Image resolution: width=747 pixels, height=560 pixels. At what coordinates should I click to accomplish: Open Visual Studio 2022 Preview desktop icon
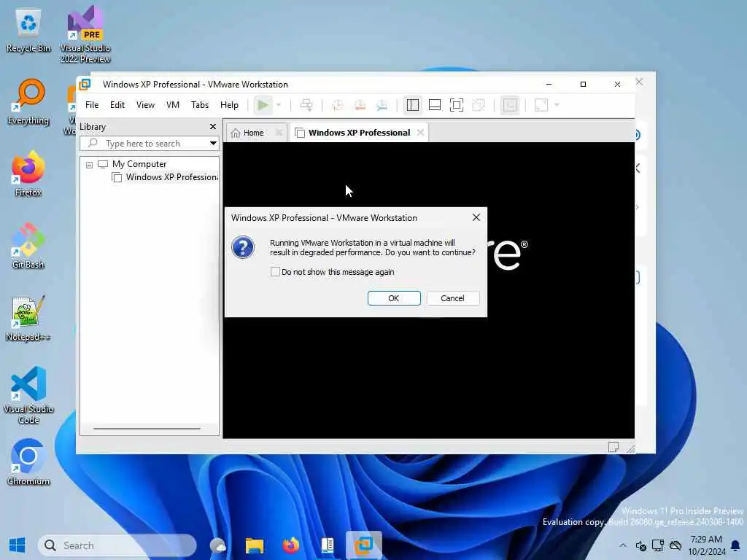pyautogui.click(x=85, y=34)
